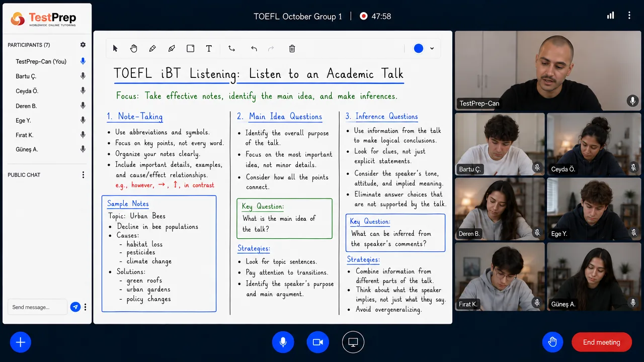Share screen with the group
The image size is (644, 362).
pyautogui.click(x=353, y=342)
